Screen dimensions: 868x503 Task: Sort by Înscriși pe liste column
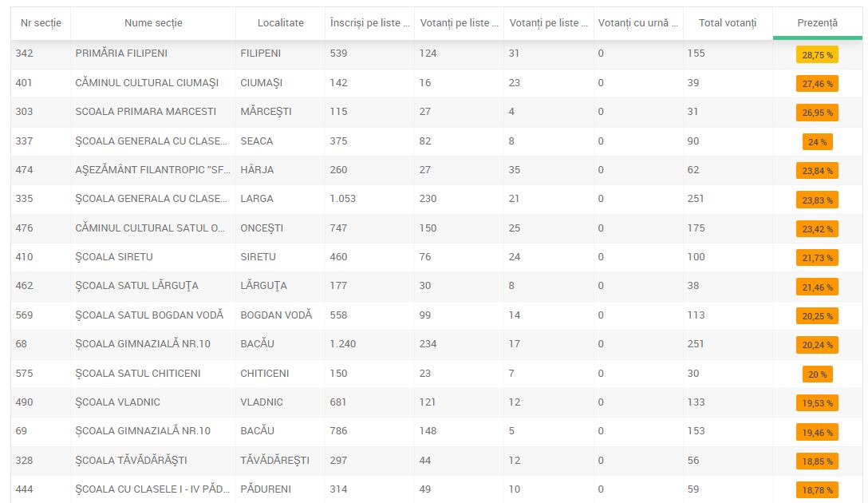pos(369,23)
